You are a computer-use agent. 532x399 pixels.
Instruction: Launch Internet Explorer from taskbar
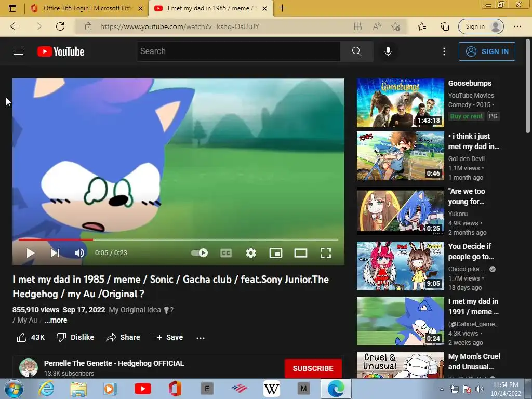[x=46, y=389]
